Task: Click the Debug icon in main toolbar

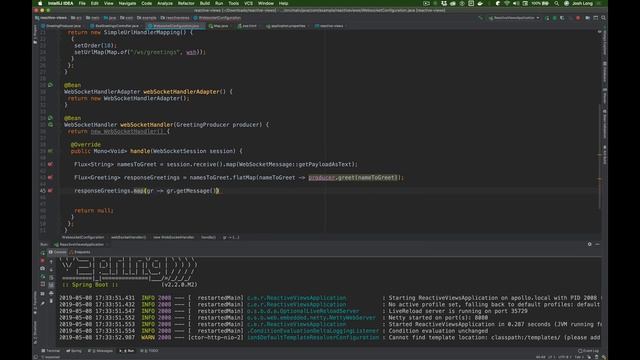Action: tap(554, 18)
